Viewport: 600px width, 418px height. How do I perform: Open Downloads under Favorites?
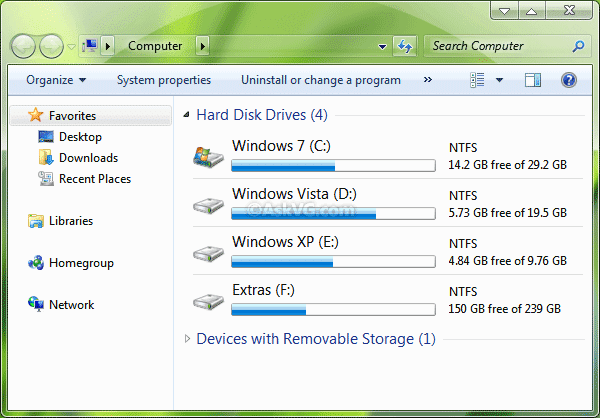tap(88, 158)
